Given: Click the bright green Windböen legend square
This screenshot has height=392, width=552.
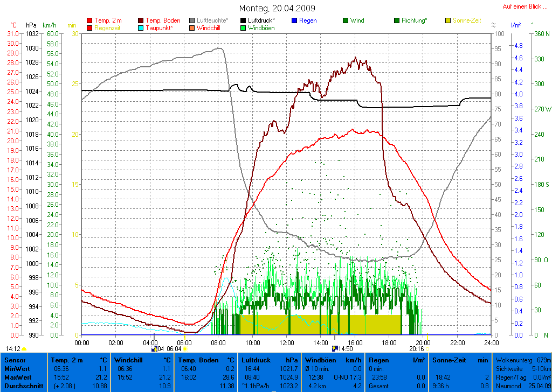Looking at the screenshot, I should [244, 28].
